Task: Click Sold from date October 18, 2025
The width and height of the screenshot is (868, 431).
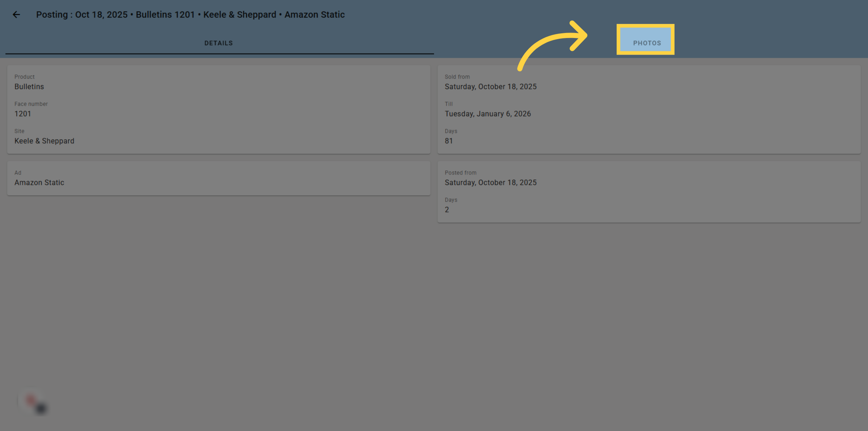Action: point(491,86)
